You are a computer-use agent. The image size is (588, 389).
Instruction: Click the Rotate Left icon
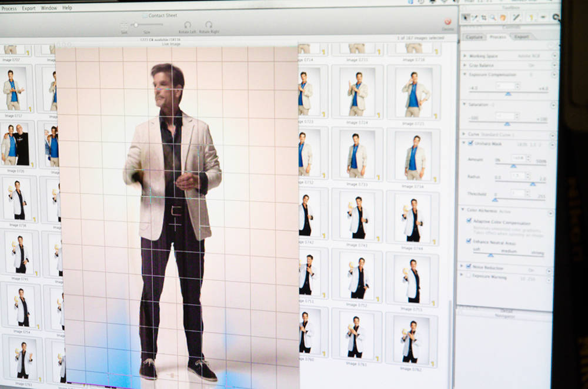[187, 26]
